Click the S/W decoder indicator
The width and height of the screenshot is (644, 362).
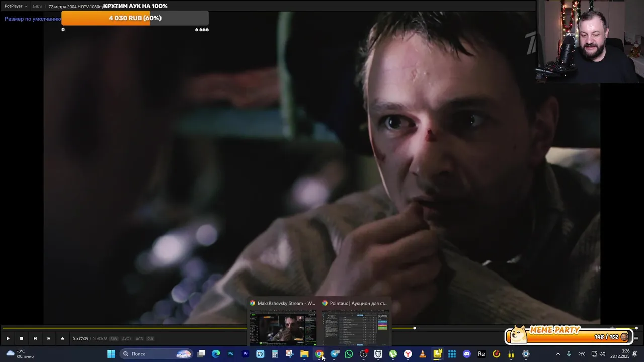click(x=114, y=339)
